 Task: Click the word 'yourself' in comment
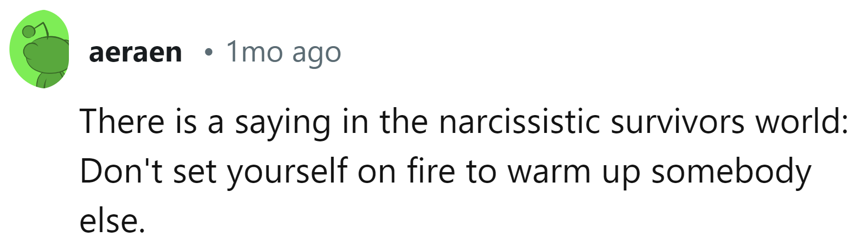click(288, 172)
